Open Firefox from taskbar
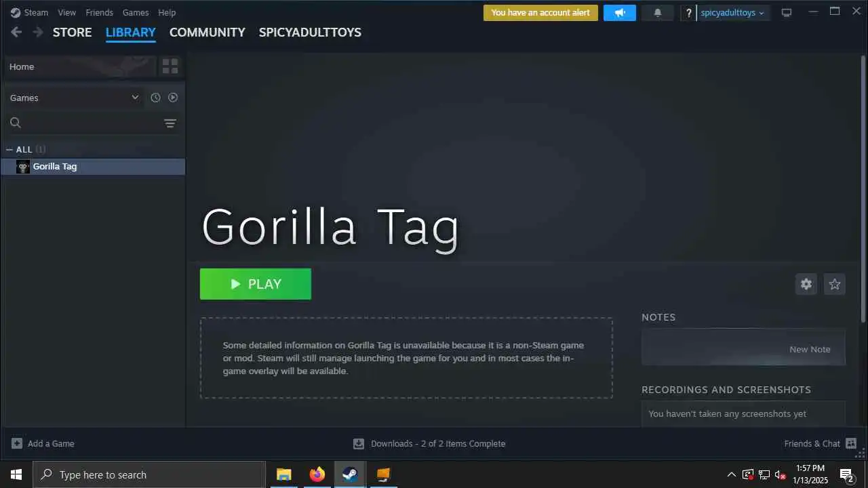Viewport: 868px width, 488px height. [x=317, y=474]
